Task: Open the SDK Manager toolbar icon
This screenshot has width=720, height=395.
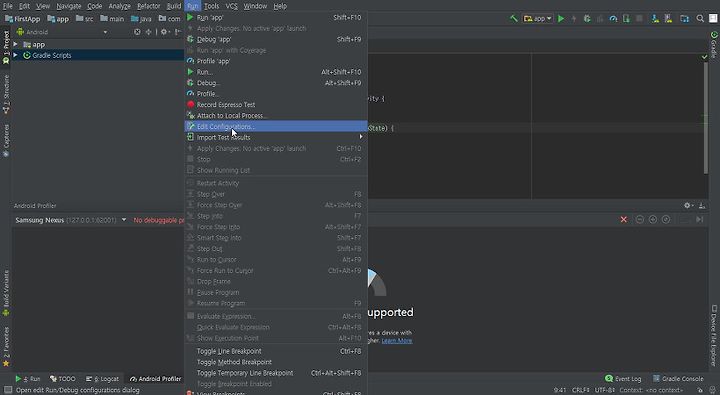Action: tap(668, 19)
